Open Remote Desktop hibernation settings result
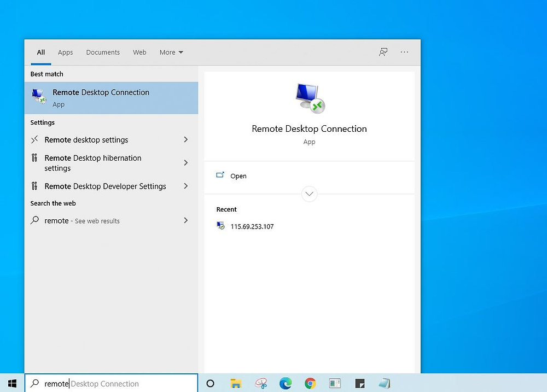This screenshot has width=547, height=392. pyautogui.click(x=111, y=163)
